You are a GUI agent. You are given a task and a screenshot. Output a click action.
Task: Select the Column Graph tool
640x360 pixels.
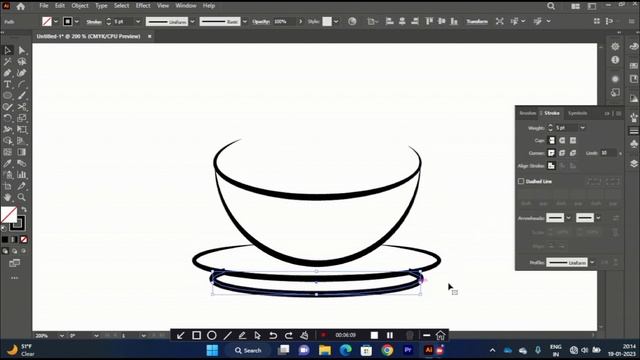coord(22,175)
